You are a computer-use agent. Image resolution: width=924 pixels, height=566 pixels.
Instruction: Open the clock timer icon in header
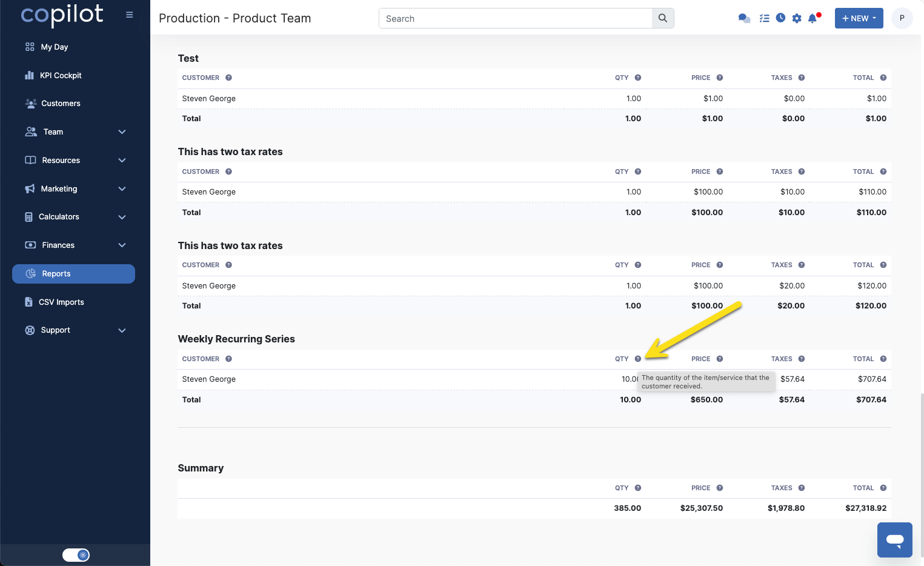click(780, 18)
